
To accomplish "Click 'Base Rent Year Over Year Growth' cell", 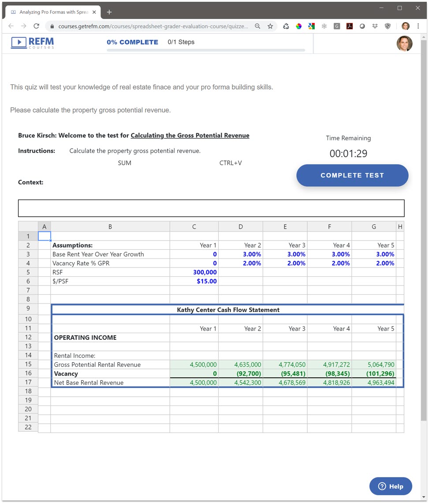I will (x=110, y=254).
